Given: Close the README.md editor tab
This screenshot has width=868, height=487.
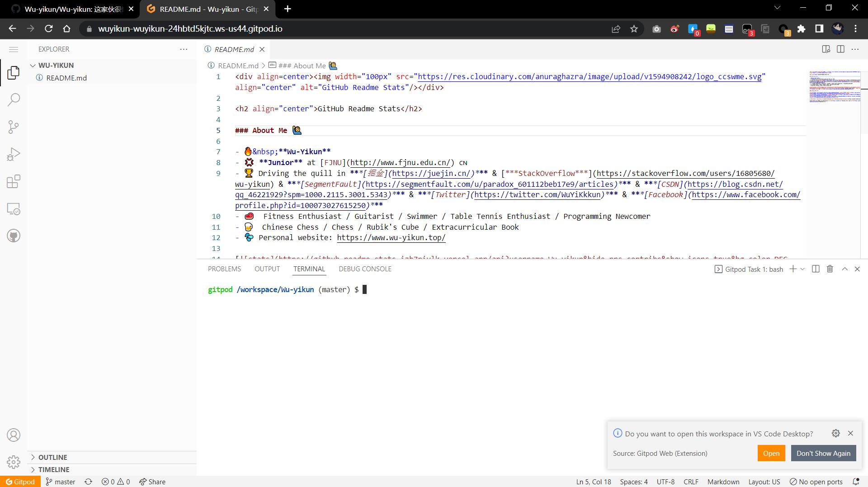Looking at the screenshot, I should pos(262,49).
